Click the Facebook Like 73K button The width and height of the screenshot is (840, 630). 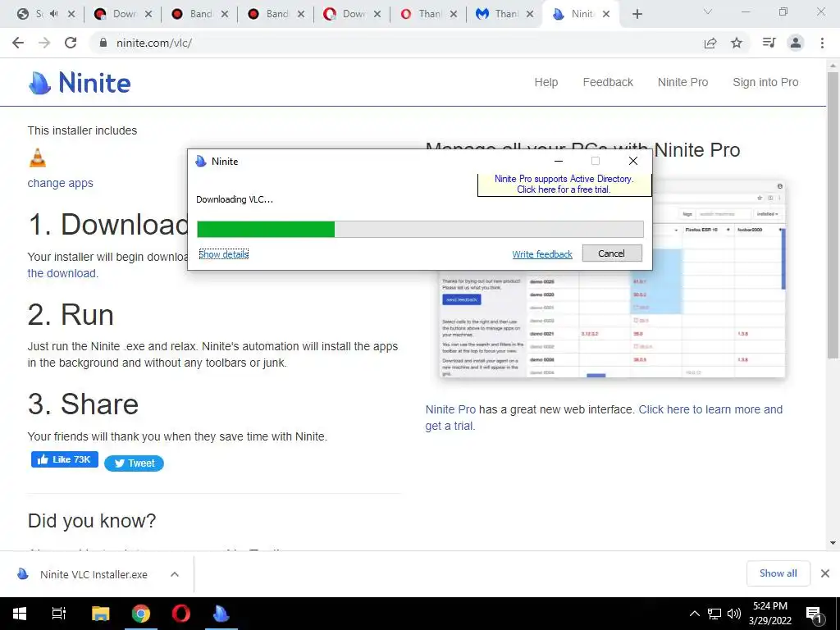[64, 459]
